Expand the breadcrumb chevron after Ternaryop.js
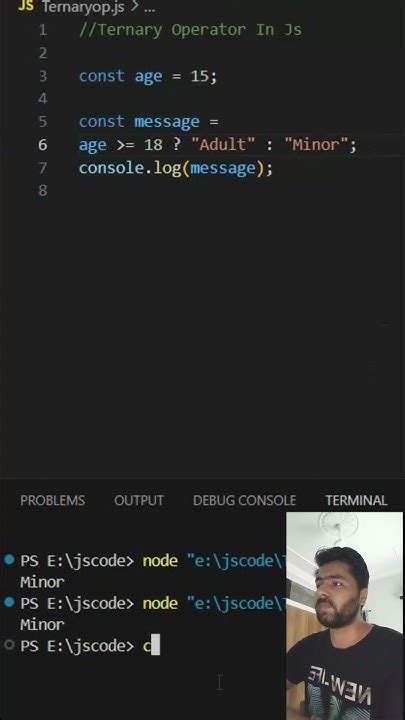Viewport: 405px width, 720px height. point(135,7)
